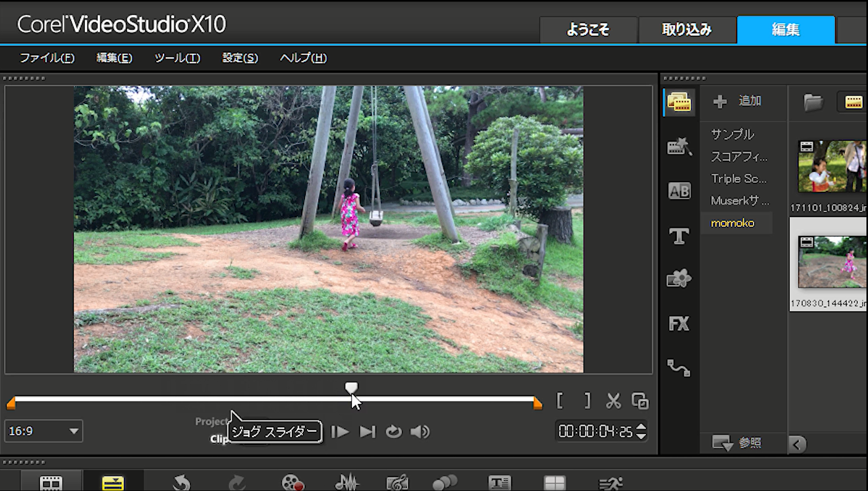This screenshot has height=491, width=868.
Task: Collapse the library panel with arrow button
Action: coord(797,444)
